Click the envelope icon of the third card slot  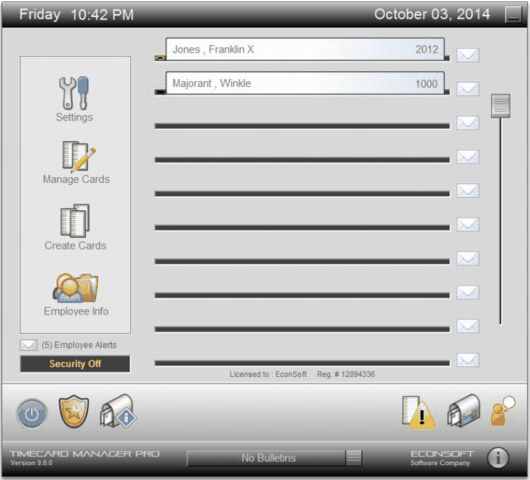468,123
